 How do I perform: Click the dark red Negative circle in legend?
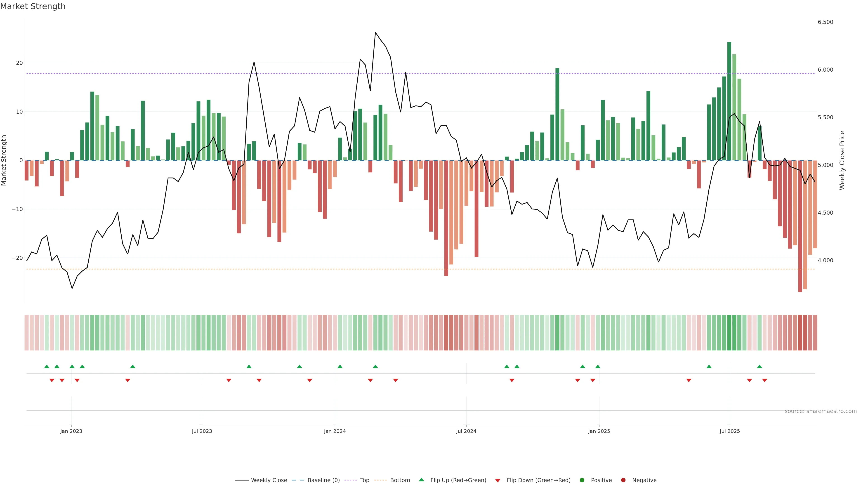(623, 480)
